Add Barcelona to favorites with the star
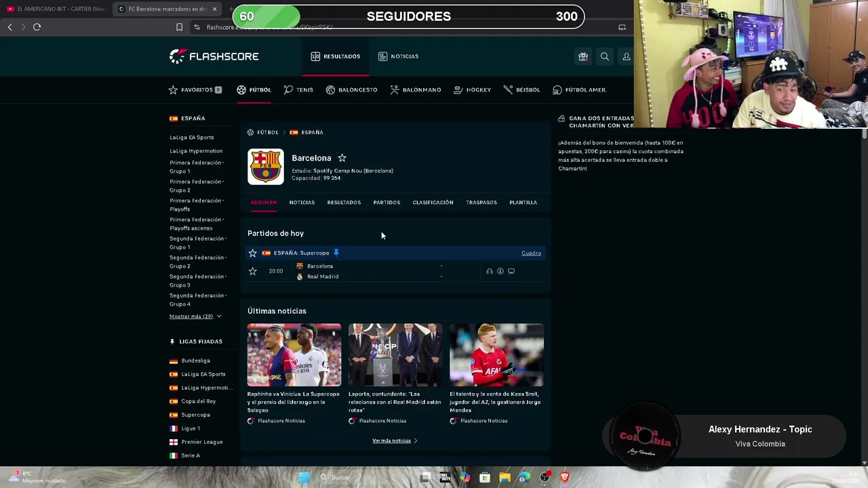Viewport: 868px width, 488px height. coord(342,158)
